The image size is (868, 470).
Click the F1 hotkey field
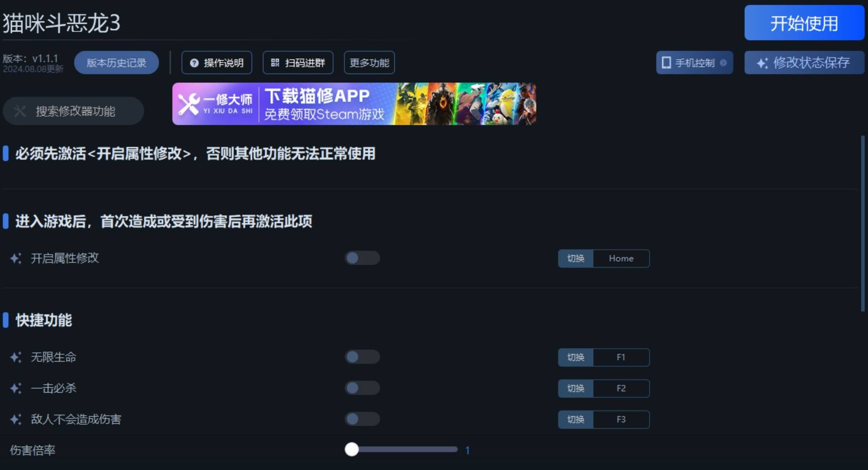pos(621,357)
